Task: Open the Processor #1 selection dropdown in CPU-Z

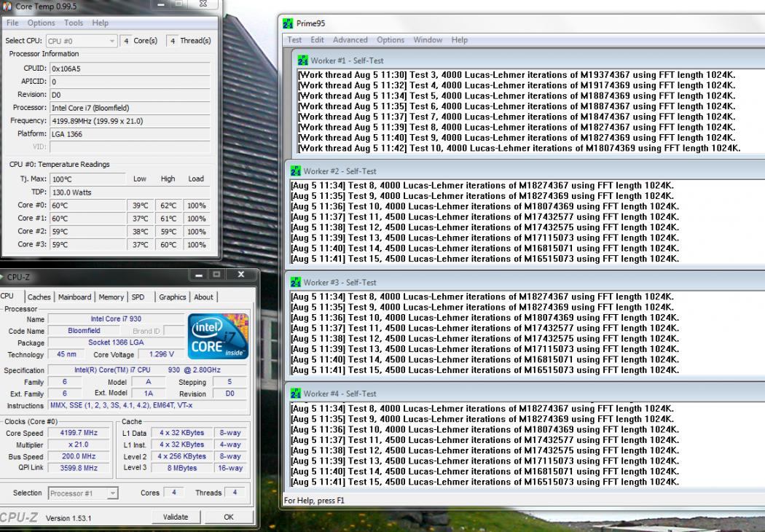Action: (x=83, y=493)
